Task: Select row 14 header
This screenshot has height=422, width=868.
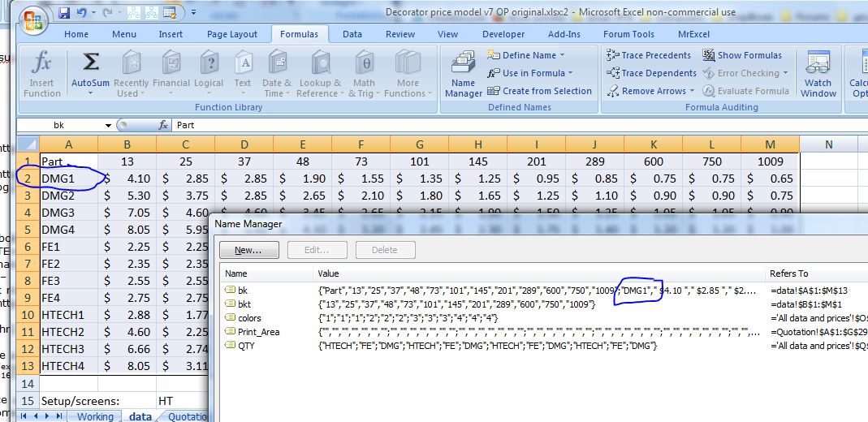Action: (x=28, y=383)
